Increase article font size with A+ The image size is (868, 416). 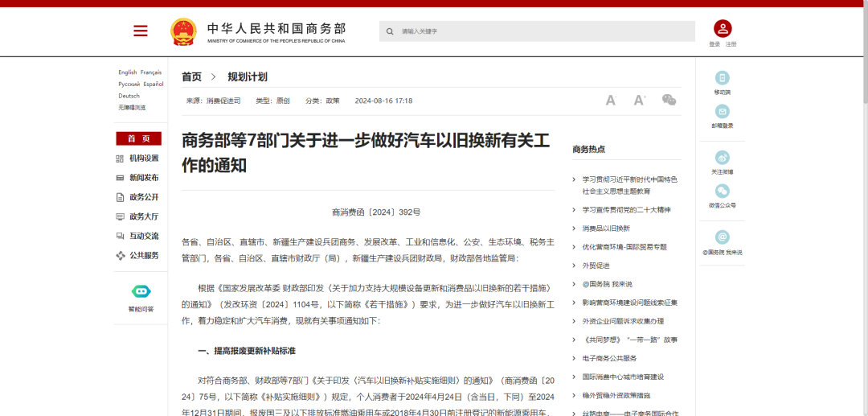pyautogui.click(x=640, y=101)
